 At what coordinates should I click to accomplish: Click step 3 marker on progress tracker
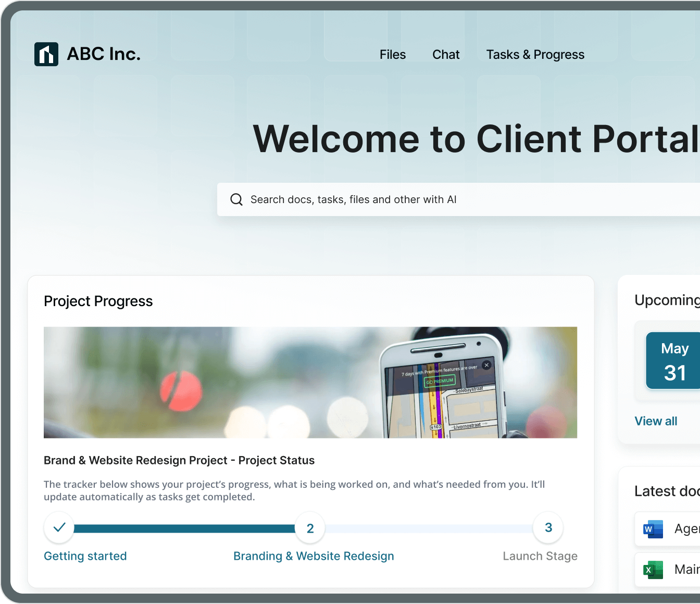point(548,527)
